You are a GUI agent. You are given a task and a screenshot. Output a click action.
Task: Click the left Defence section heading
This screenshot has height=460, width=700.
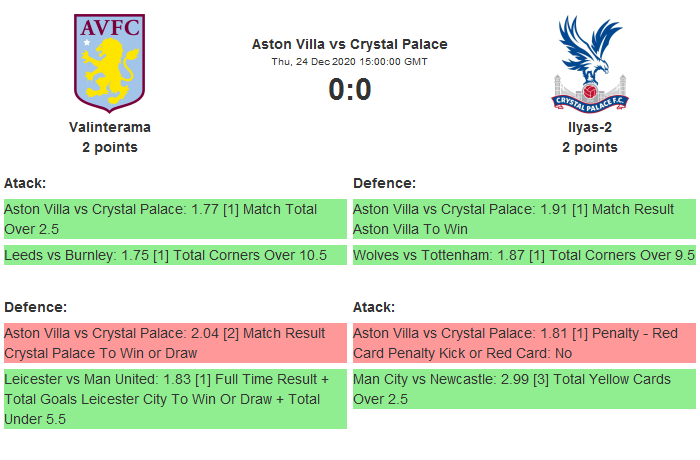pos(36,307)
